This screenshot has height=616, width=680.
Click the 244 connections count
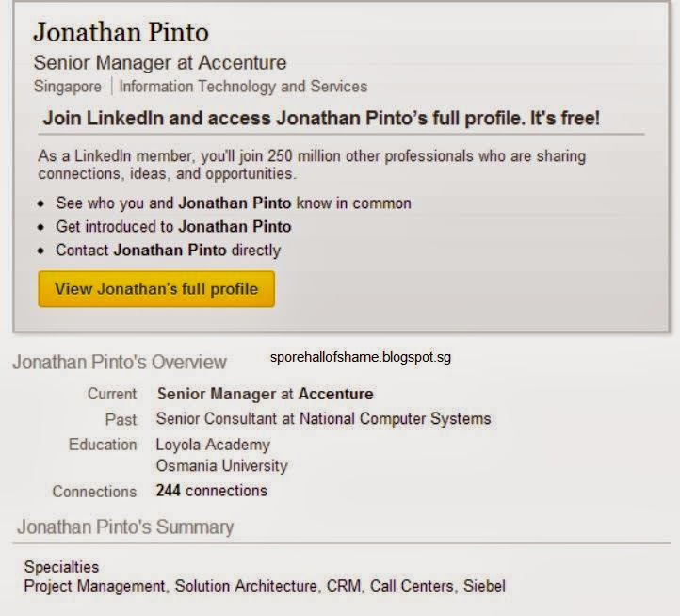pos(211,491)
